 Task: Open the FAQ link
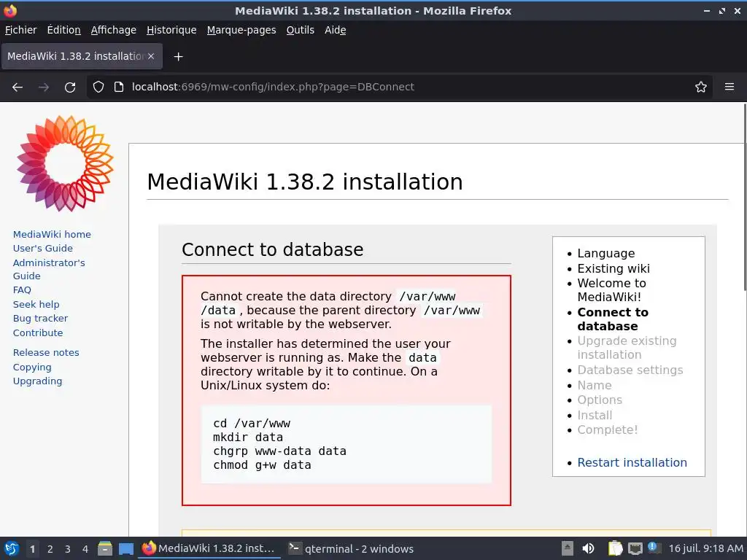click(x=22, y=289)
